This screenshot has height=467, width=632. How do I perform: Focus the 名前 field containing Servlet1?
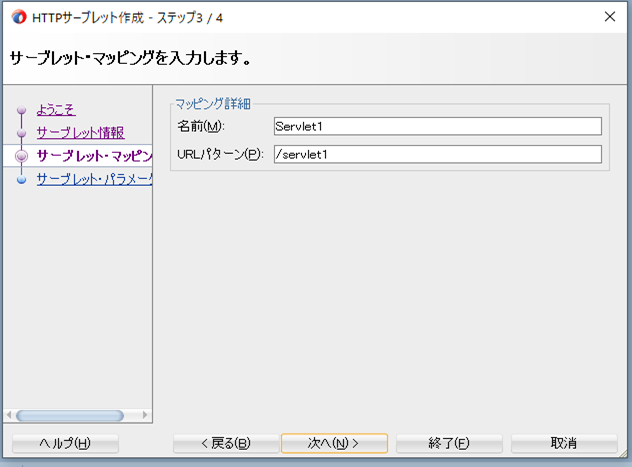[x=437, y=126]
